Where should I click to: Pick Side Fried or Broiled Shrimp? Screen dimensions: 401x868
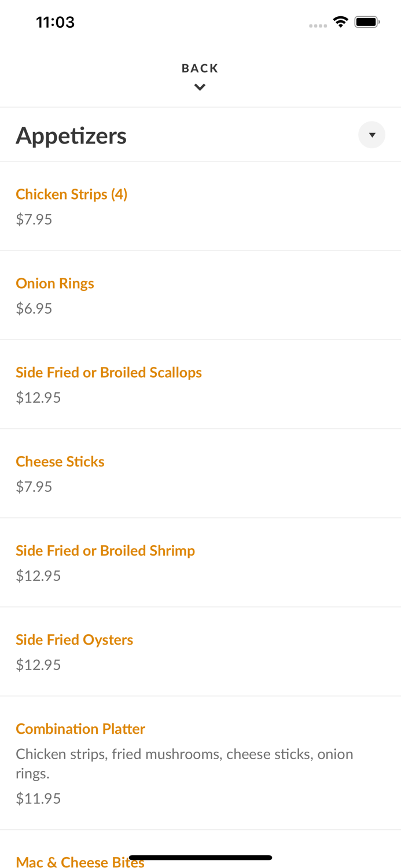pos(105,551)
